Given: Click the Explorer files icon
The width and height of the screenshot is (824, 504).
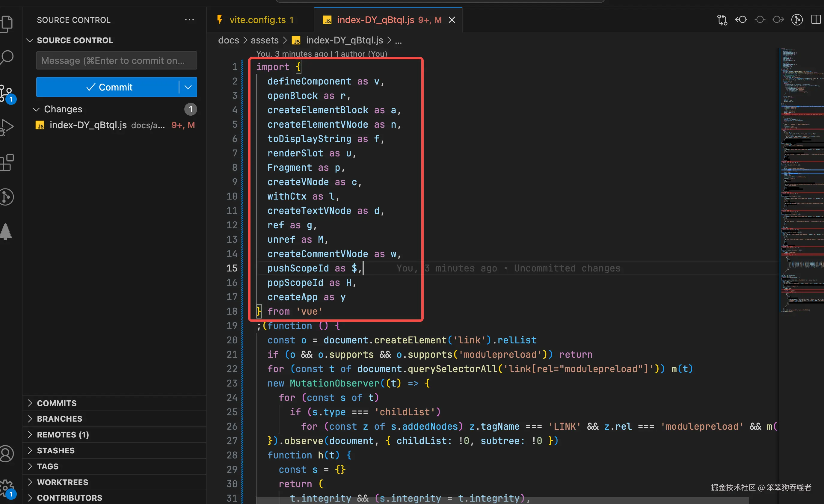Looking at the screenshot, I should tap(7, 24).
